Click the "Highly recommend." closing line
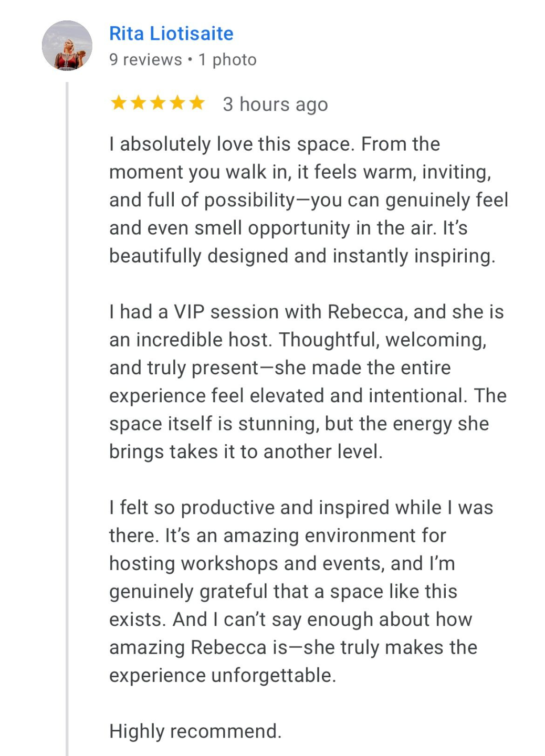 point(195,731)
